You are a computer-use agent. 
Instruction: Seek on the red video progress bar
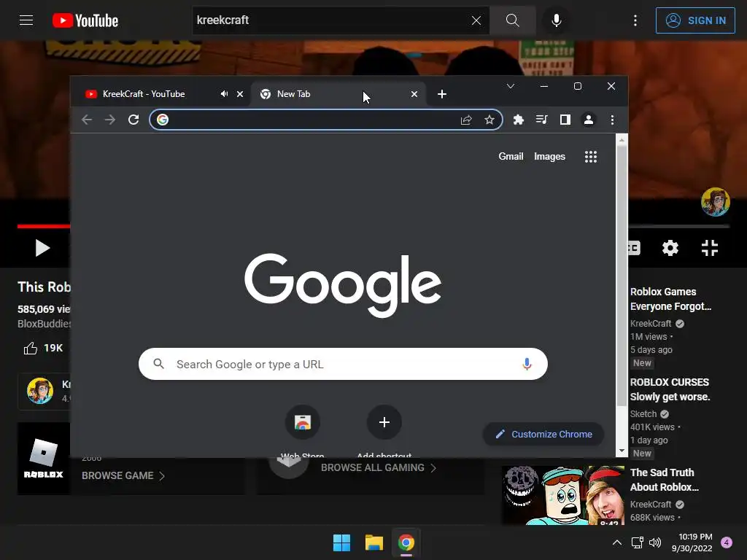[x=44, y=226]
